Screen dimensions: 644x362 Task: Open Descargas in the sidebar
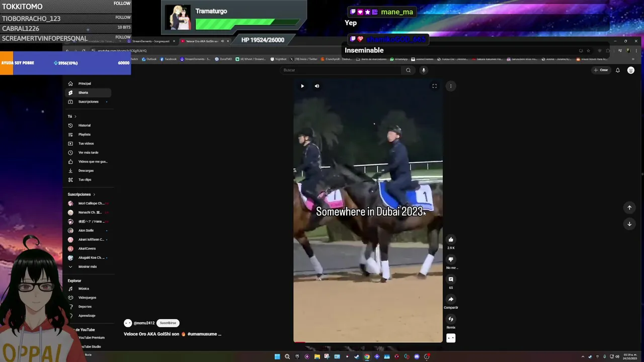(89, 170)
